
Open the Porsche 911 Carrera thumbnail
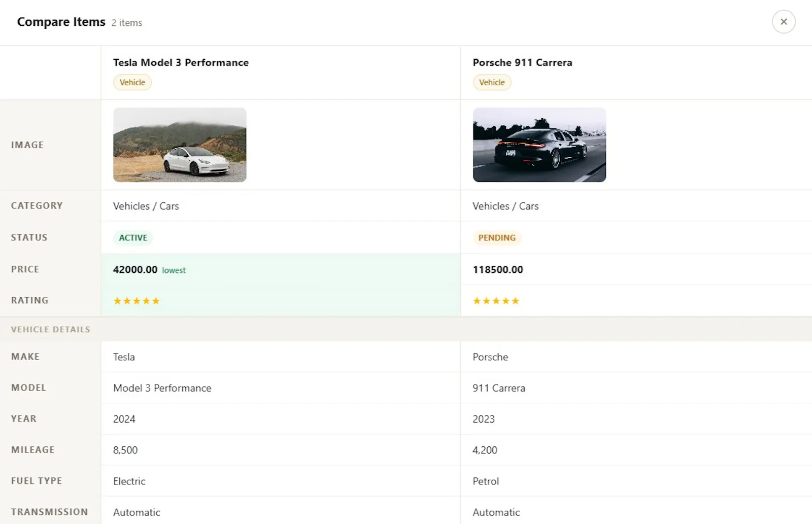click(x=539, y=145)
